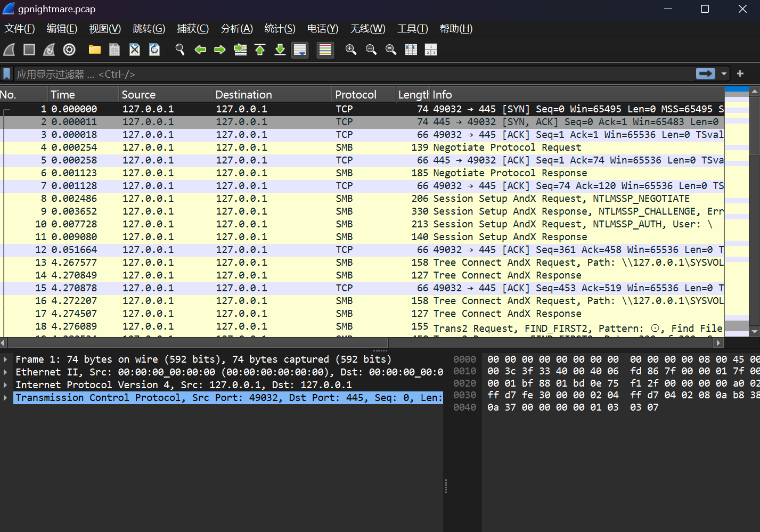Viewport: 760px width, 532px height.
Task: Toggle packet list colorization
Action: 325,50
